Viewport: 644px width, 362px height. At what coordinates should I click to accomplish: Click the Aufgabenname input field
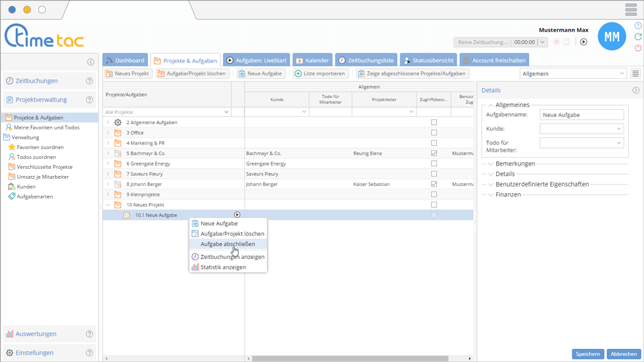click(582, 115)
